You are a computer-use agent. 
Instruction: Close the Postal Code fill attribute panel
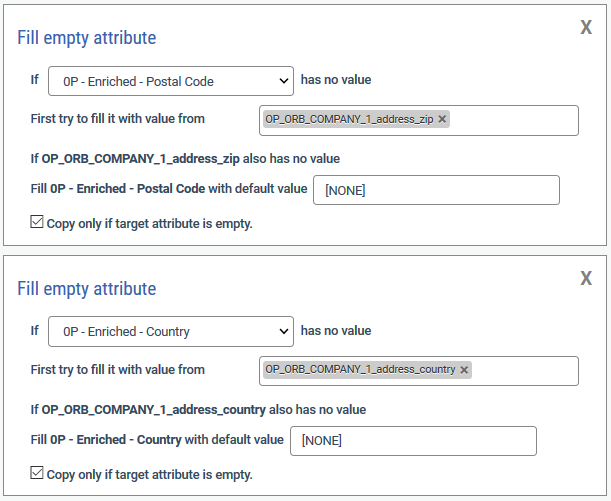coord(586,27)
